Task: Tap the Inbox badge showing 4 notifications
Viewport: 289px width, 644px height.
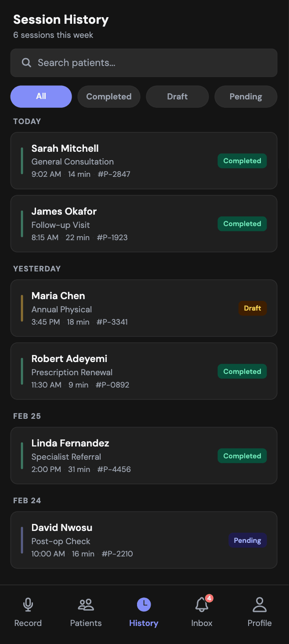Action: [x=210, y=598]
